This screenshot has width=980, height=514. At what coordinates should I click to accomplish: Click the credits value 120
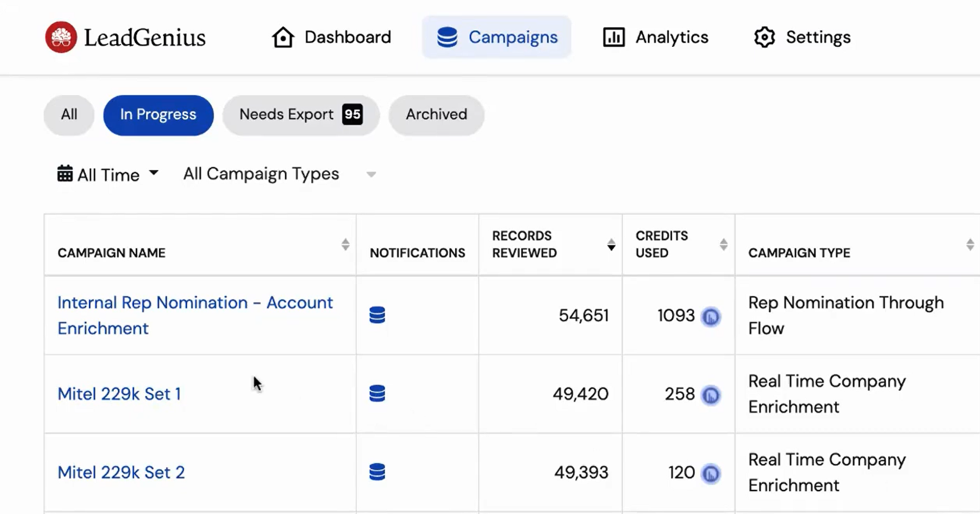[682, 473]
